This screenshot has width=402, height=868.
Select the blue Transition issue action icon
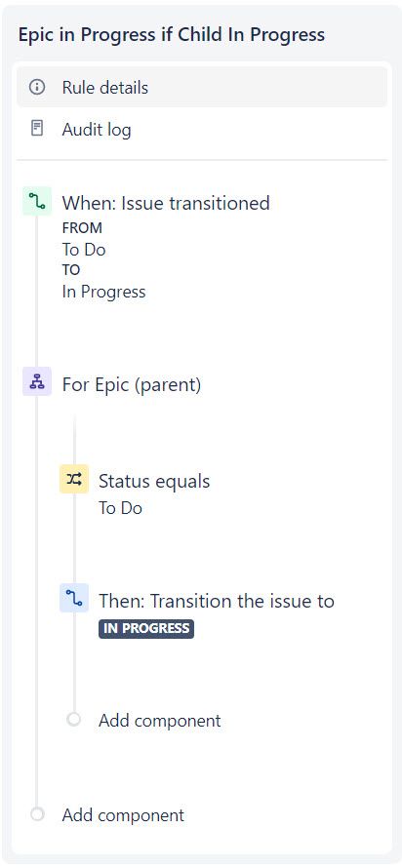tap(73, 598)
